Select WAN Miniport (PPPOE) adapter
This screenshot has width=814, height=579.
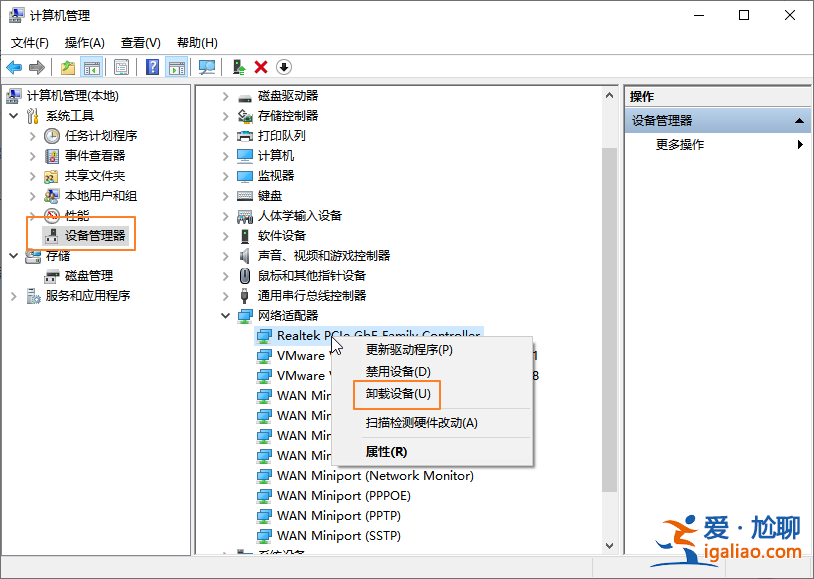coord(343,496)
